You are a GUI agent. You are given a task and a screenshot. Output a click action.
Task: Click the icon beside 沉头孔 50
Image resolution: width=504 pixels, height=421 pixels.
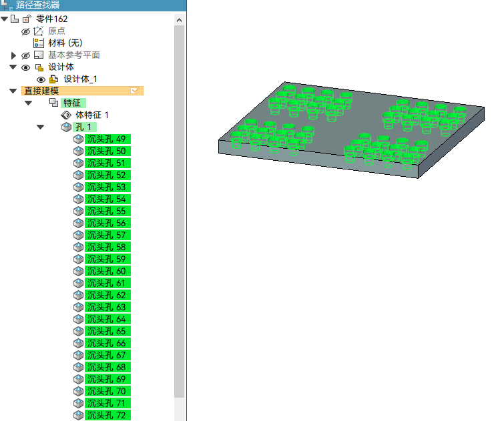click(x=78, y=151)
